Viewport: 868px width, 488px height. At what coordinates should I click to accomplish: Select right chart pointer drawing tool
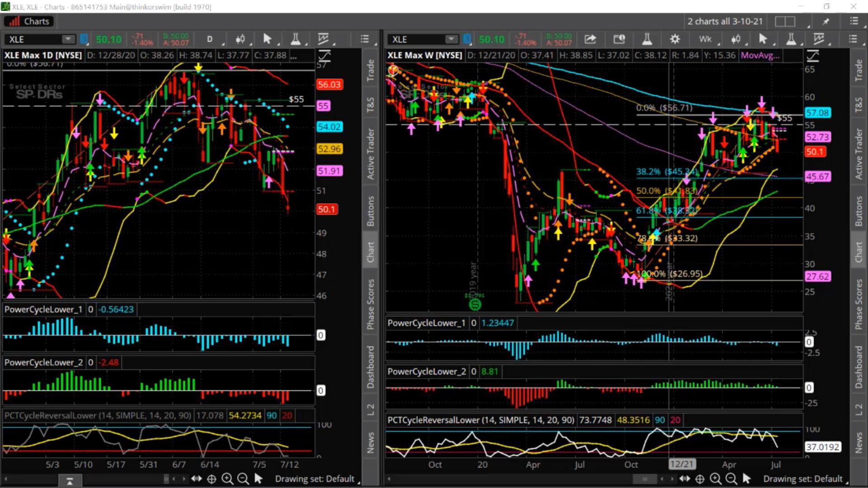click(x=763, y=39)
